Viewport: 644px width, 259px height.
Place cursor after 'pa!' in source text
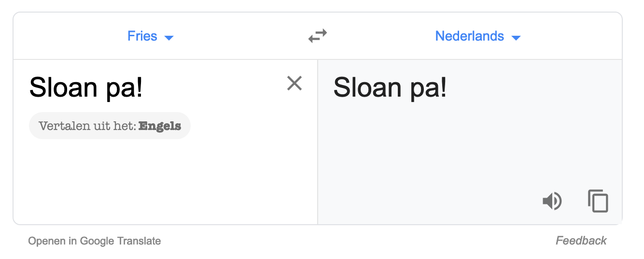(x=143, y=87)
